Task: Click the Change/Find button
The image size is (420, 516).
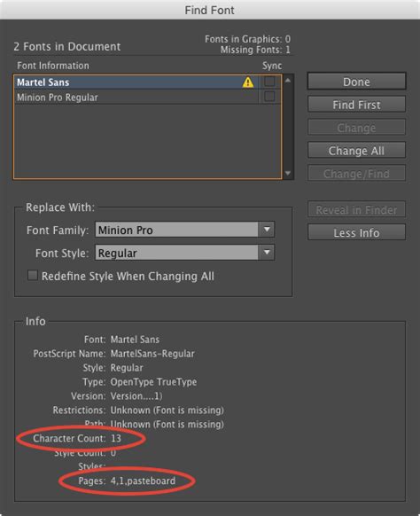Action: (356, 173)
